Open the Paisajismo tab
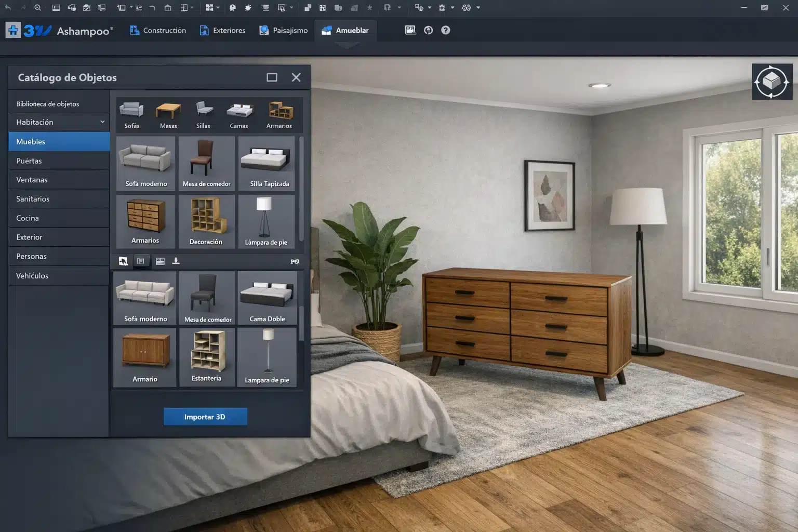This screenshot has height=532, width=798. [x=283, y=30]
